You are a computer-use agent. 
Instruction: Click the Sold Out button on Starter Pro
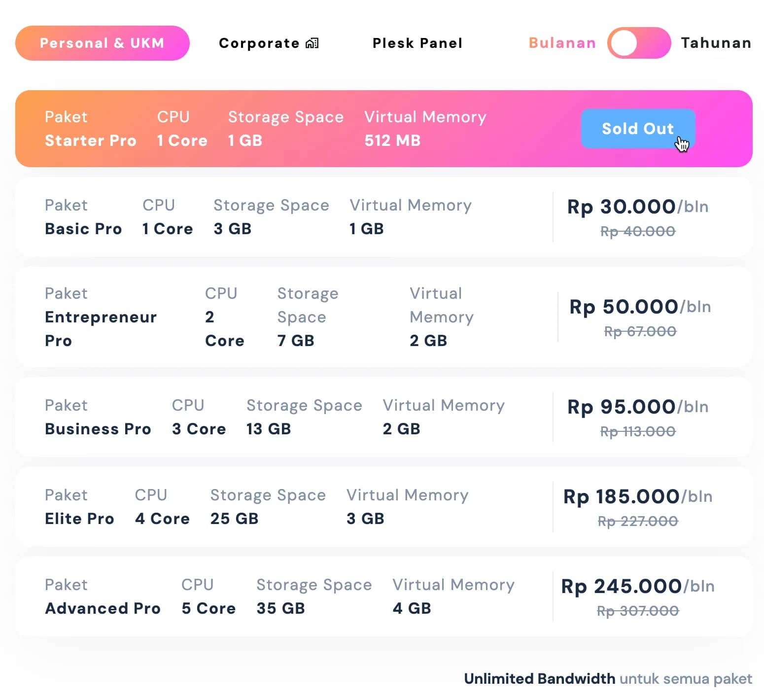[638, 129]
